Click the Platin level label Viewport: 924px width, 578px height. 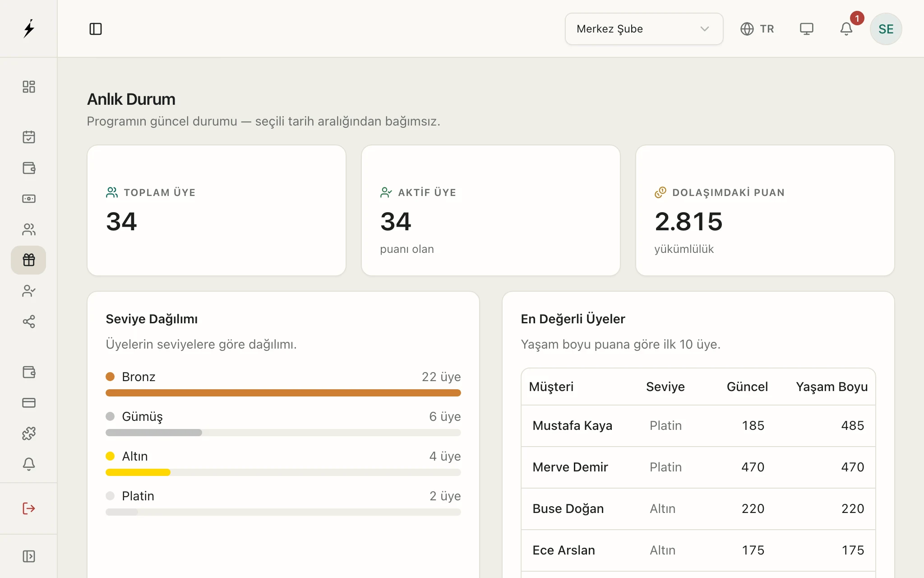[138, 496]
